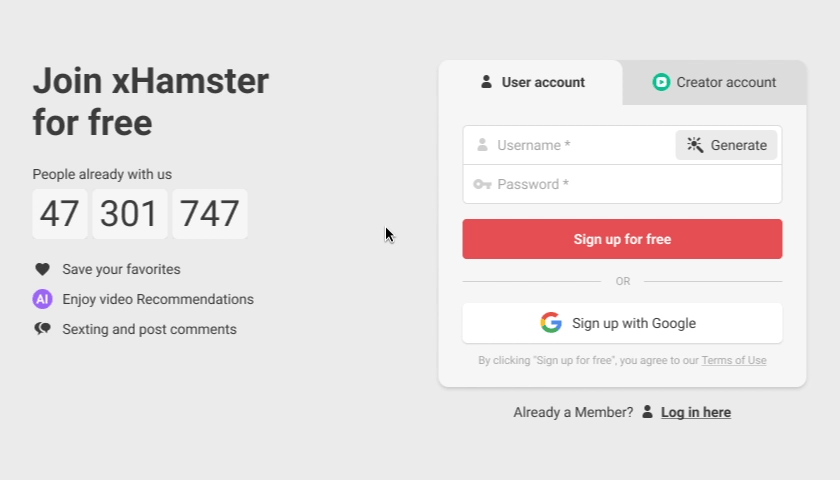The image size is (840, 480).
Task: Follow the Log in here link
Action: click(695, 412)
